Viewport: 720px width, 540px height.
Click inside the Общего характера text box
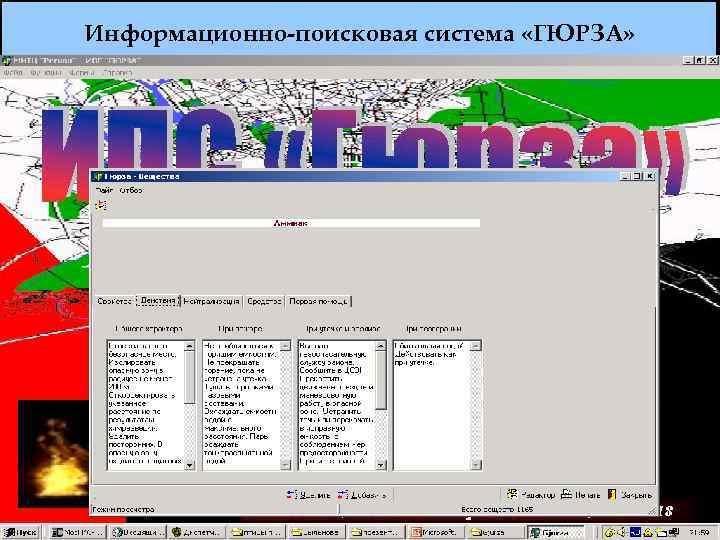click(146, 405)
